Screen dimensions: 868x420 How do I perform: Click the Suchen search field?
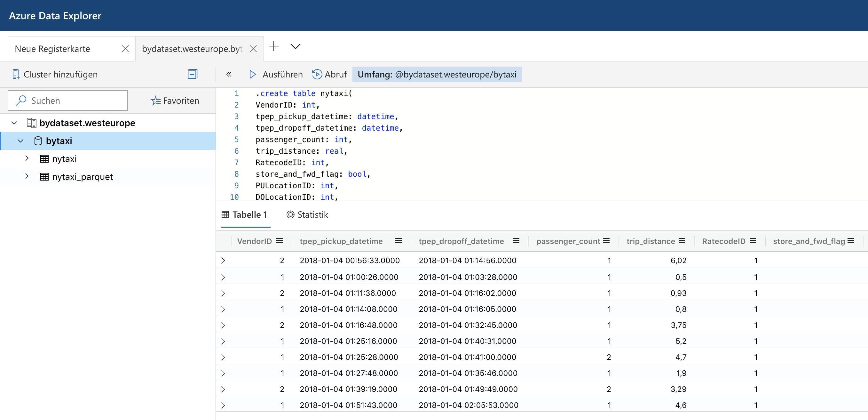tap(68, 101)
